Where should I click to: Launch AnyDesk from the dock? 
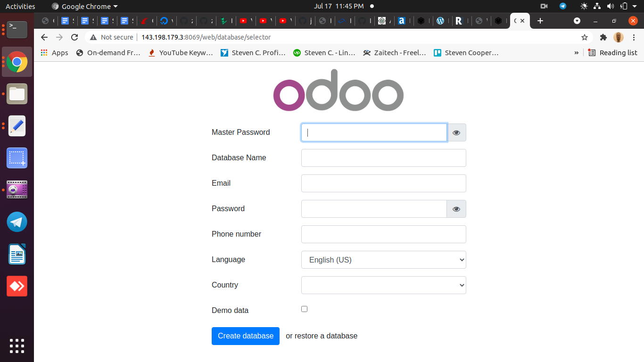[17, 286]
